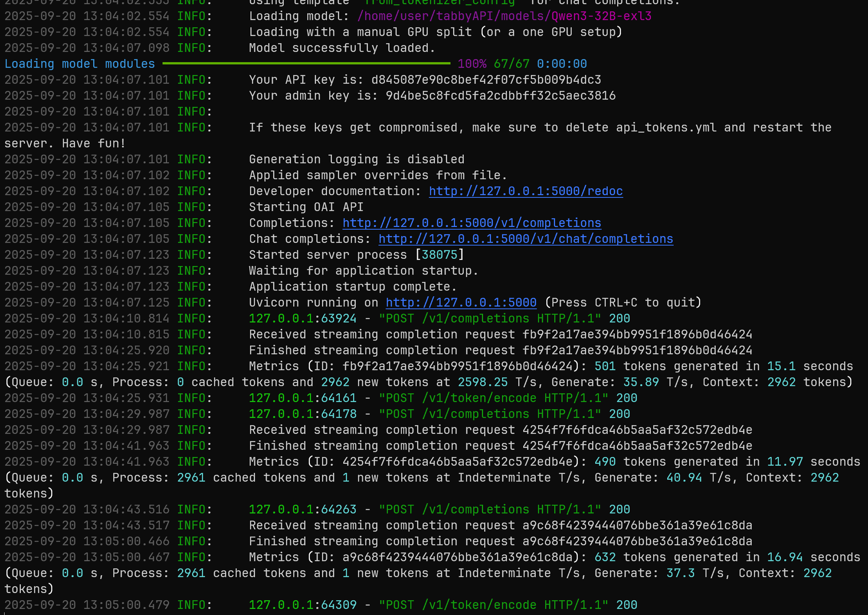
Task: Click the 127.0.0.1:64161 token/encode client address
Action: point(302,398)
